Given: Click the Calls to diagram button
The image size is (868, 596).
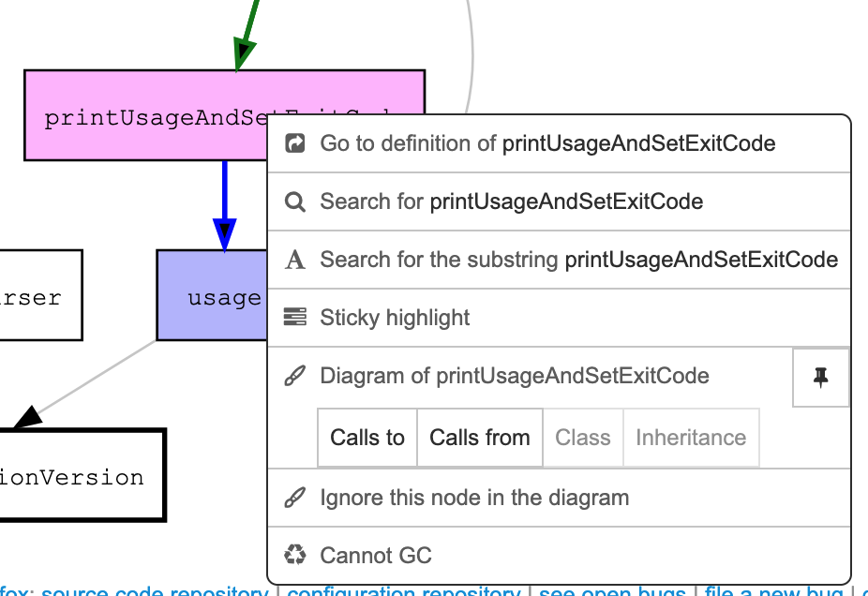Looking at the screenshot, I should [367, 438].
